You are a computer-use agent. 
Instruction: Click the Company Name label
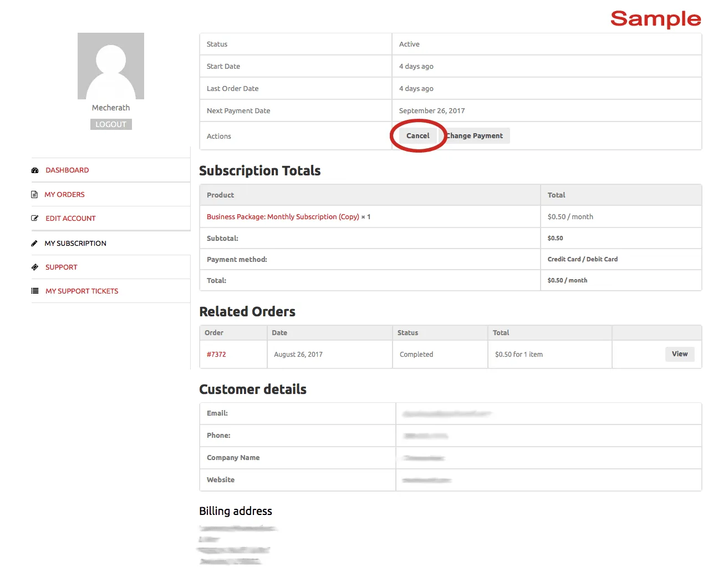point(233,457)
